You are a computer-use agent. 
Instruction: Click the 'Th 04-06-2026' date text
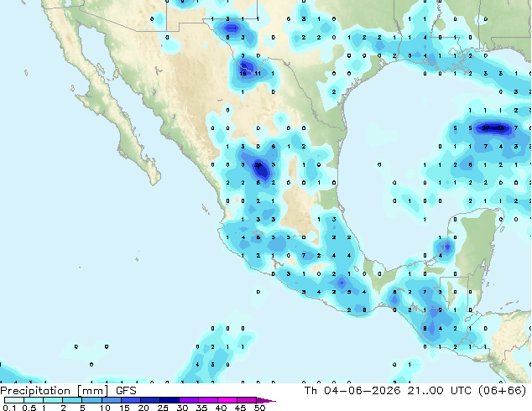pyautogui.click(x=352, y=391)
